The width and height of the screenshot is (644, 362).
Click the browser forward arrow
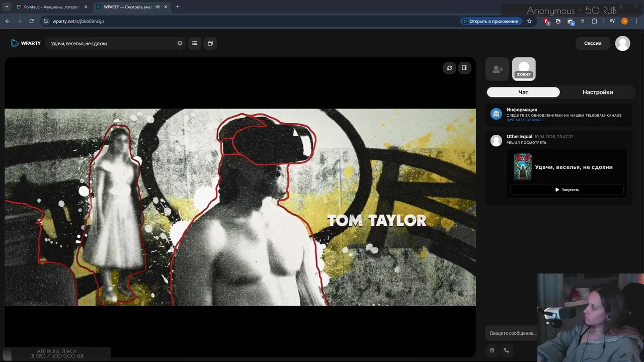tap(19, 21)
